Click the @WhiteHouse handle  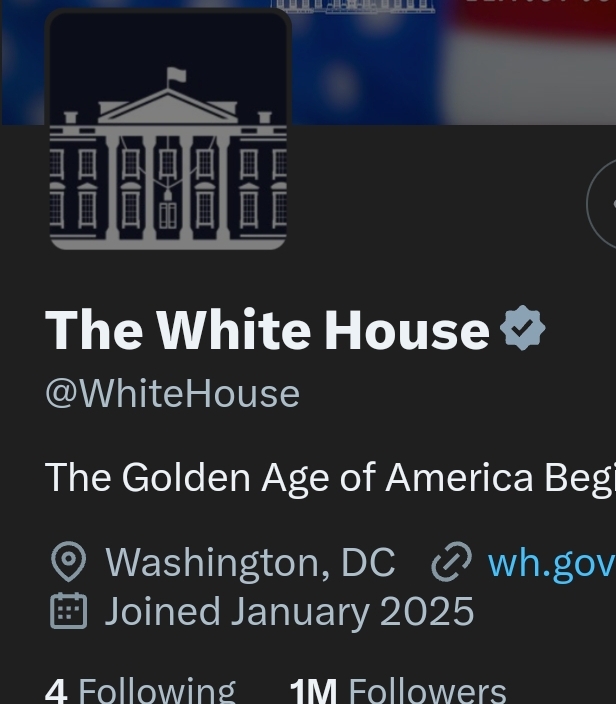click(172, 394)
